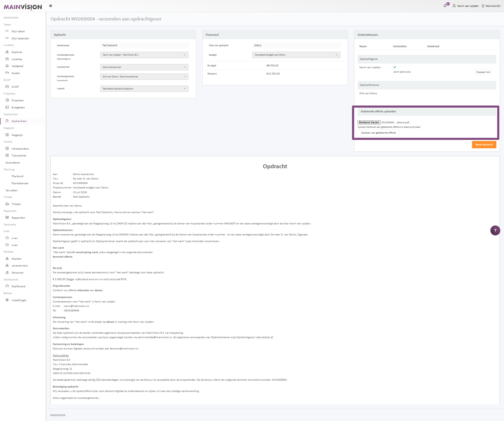Open the Leverancier dropdown
This screenshot has height=421, width=504.
tap(144, 67)
